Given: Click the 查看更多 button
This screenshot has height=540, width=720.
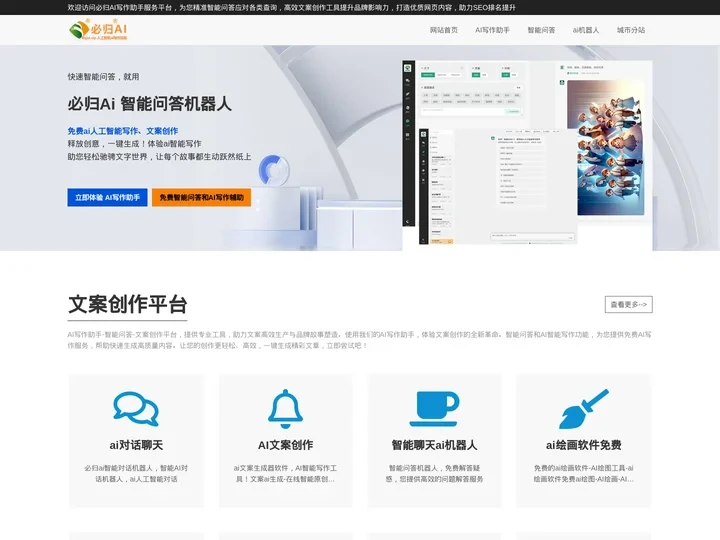Looking at the screenshot, I should click(x=628, y=304).
